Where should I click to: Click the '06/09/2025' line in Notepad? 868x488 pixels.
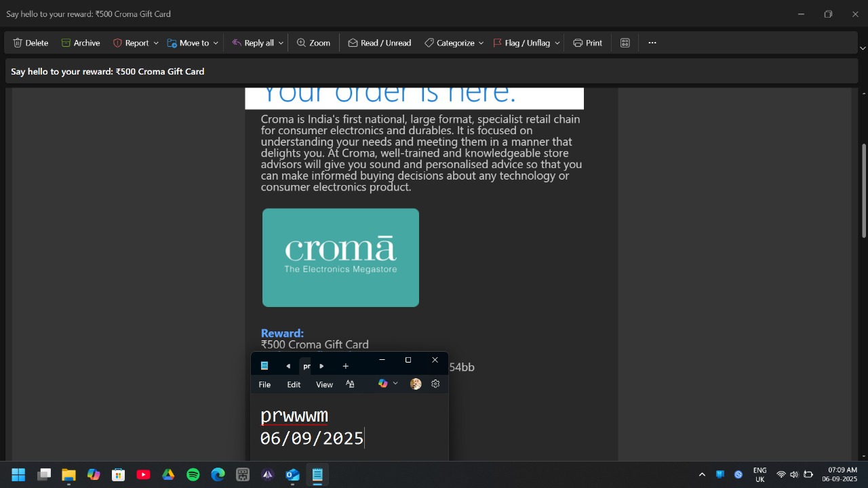312,438
